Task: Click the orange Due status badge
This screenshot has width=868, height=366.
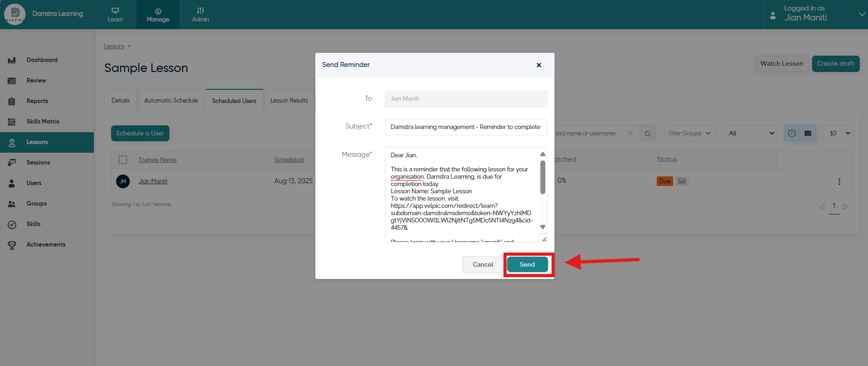Action: click(665, 181)
